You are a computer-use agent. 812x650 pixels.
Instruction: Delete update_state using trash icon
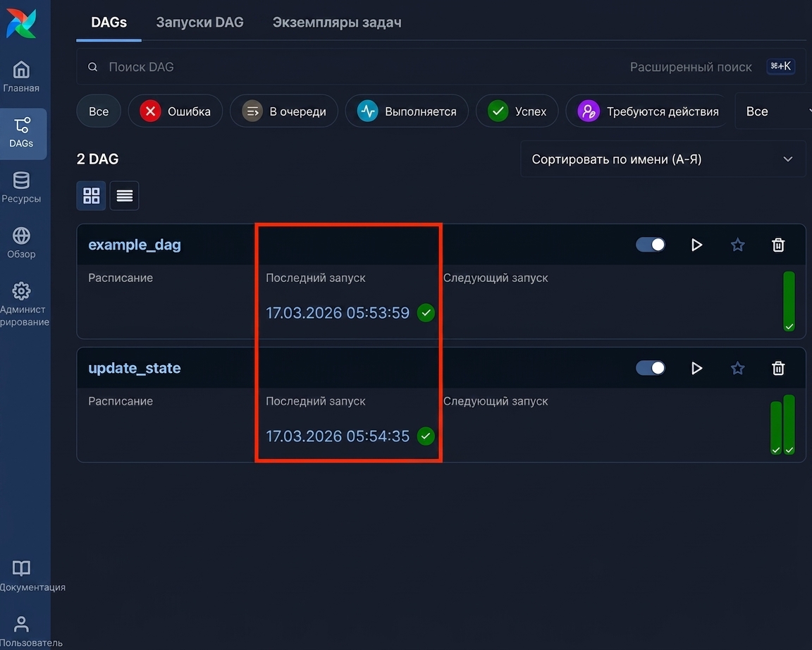coord(778,368)
